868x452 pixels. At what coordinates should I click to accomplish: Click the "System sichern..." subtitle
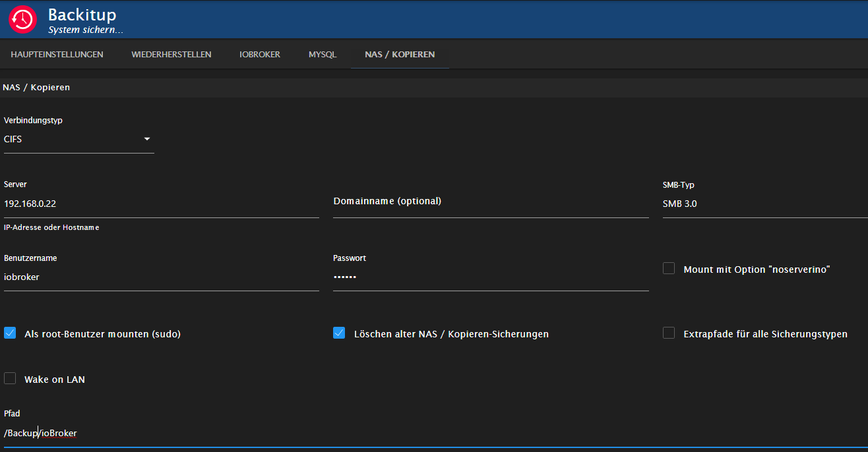tap(86, 30)
